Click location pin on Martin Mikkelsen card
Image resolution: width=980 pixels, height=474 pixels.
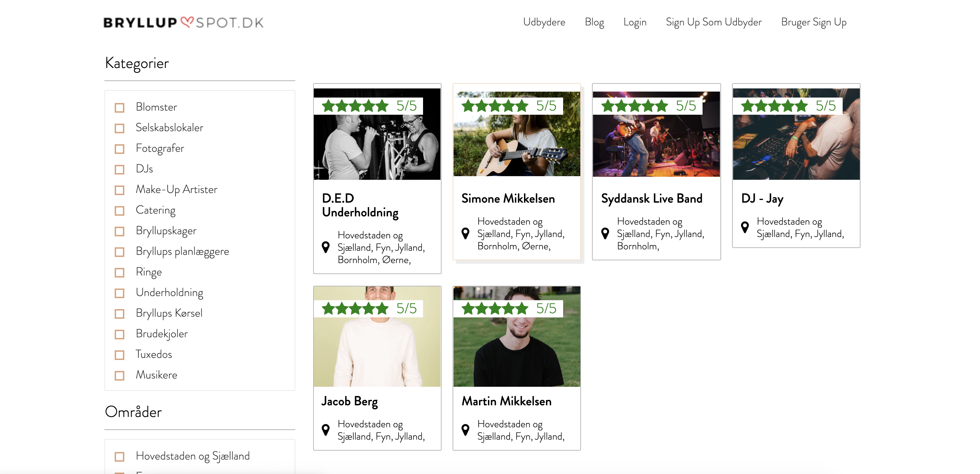(x=465, y=430)
